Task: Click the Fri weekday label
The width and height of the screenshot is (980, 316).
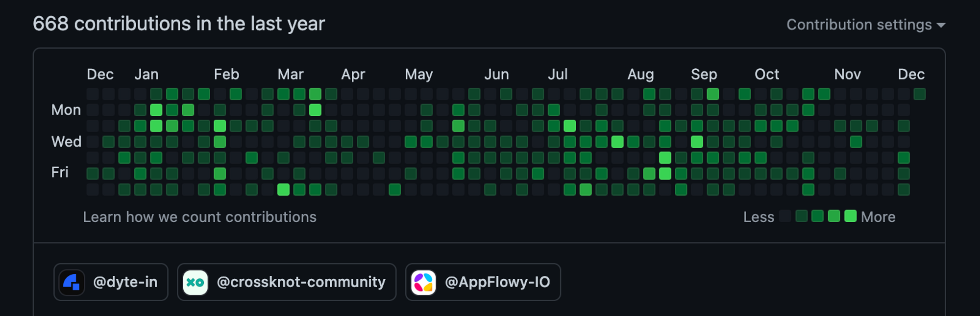Action: [x=60, y=172]
